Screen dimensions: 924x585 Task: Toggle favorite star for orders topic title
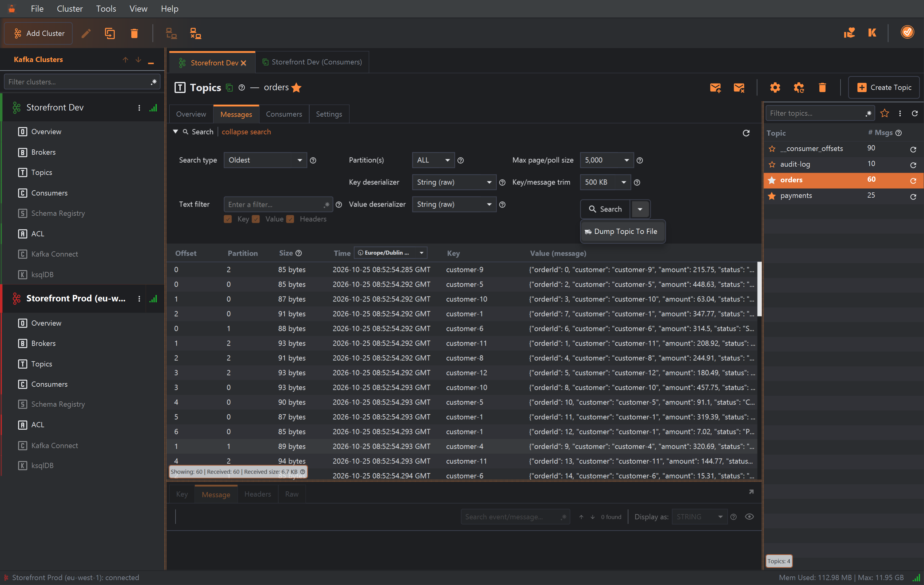296,87
